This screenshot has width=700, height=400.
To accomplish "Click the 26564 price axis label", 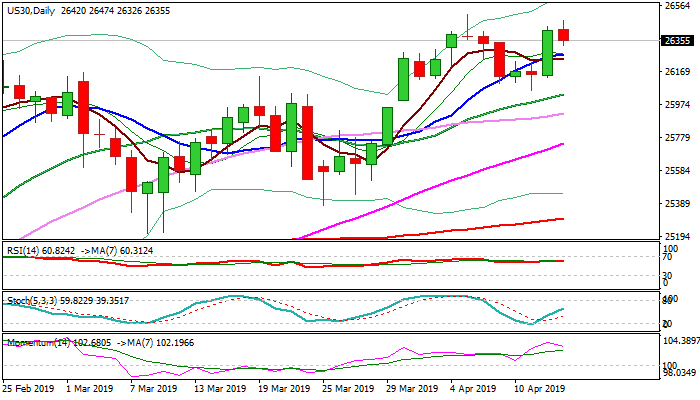I will (x=679, y=6).
